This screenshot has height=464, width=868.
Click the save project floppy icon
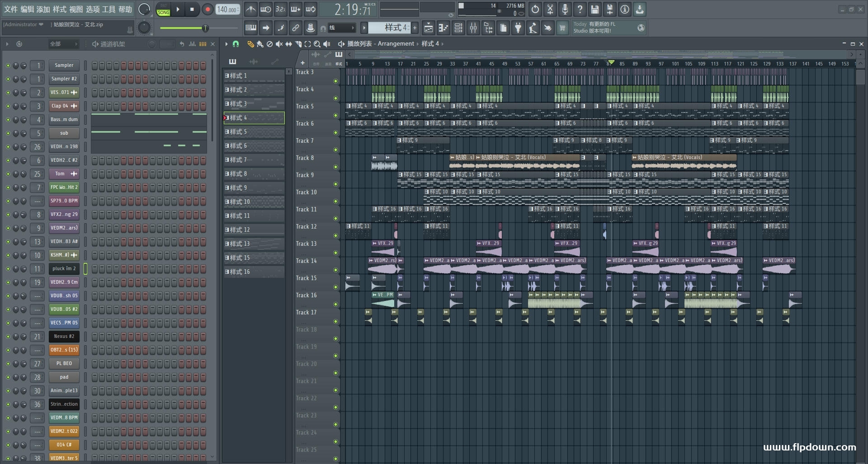click(595, 9)
